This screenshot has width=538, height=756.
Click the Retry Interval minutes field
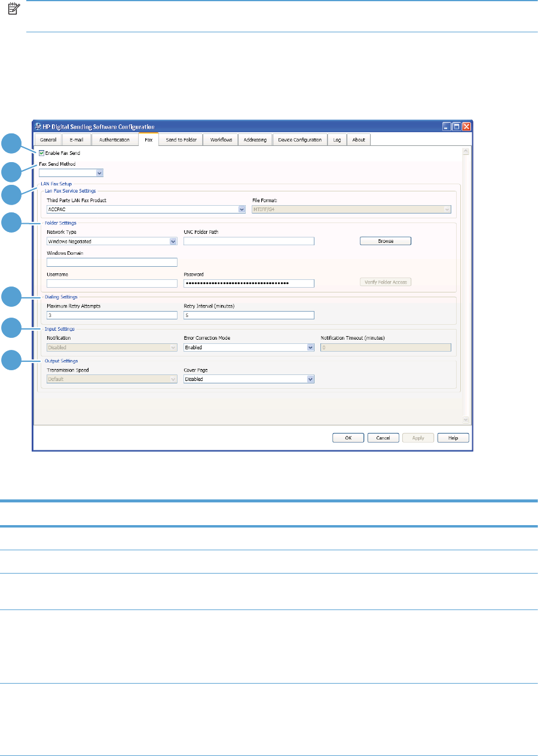click(x=249, y=315)
